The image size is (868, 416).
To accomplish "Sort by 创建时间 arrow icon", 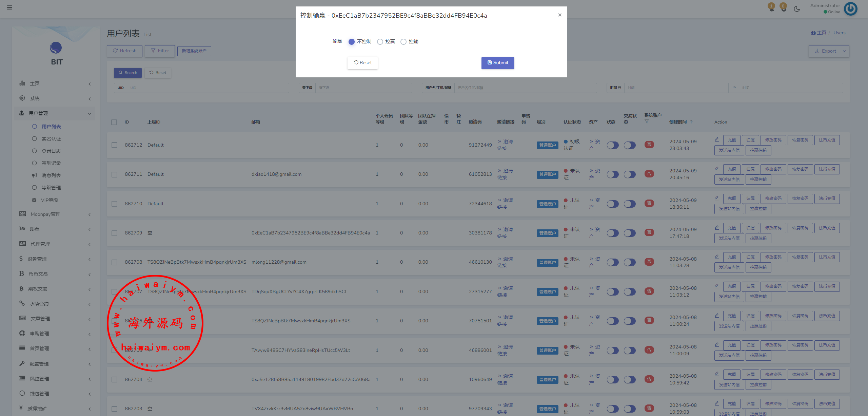I will pos(691,122).
